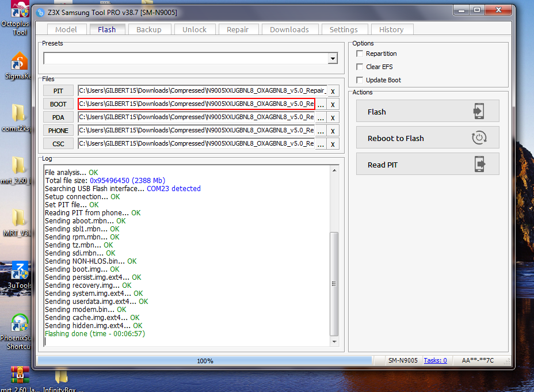This screenshot has width=534, height=392.
Task: View the History tab
Action: coord(392,29)
